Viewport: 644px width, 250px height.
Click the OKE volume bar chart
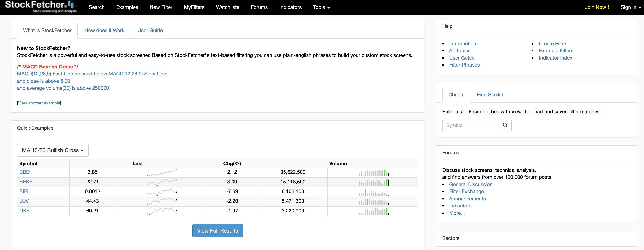[374, 211]
